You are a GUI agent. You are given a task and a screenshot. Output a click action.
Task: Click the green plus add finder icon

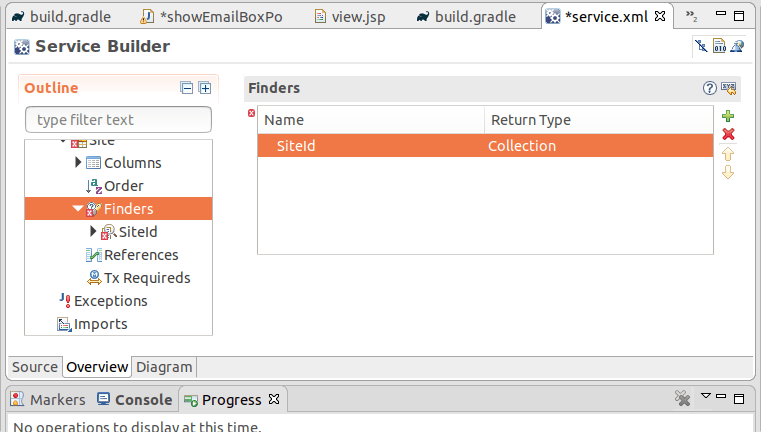[728, 117]
